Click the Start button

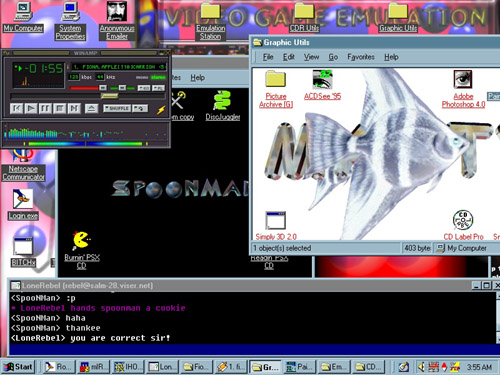coord(19,367)
